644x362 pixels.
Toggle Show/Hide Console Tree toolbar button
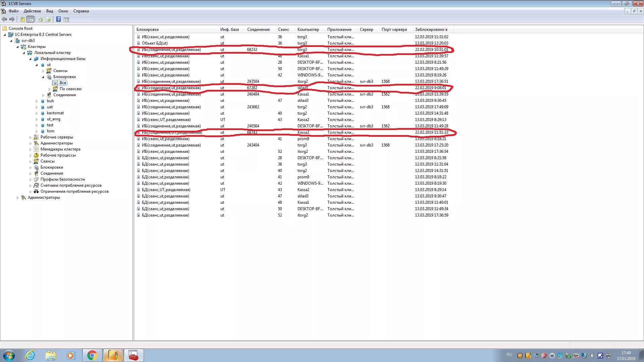pos(31,19)
